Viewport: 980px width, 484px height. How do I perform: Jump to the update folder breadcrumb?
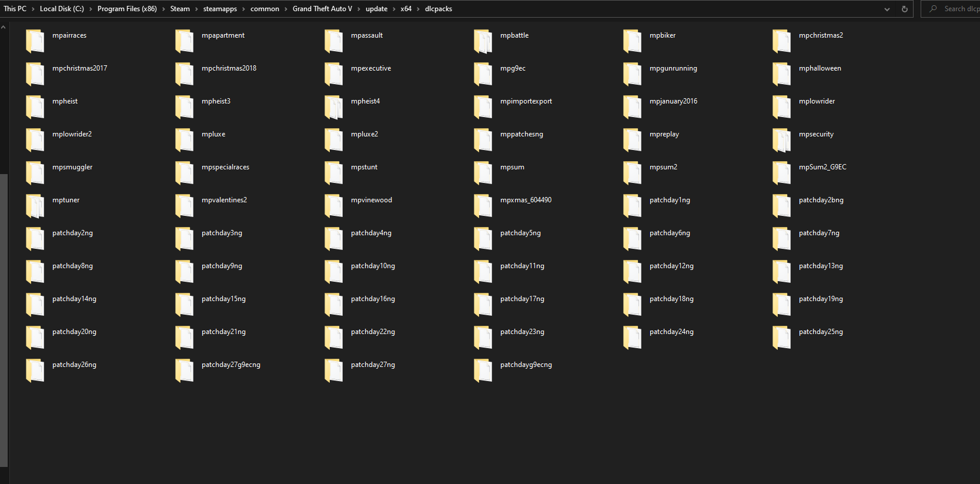click(376, 9)
